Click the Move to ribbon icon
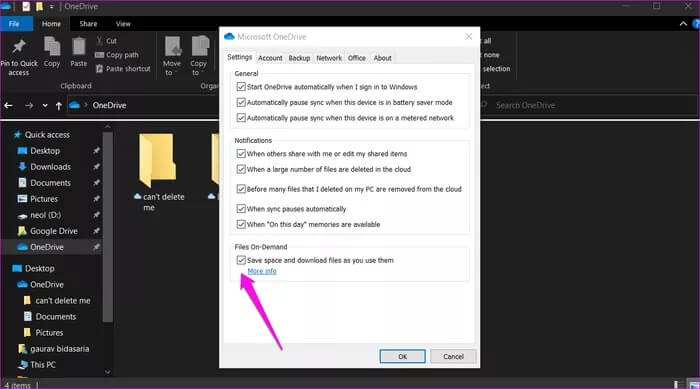700x389 pixels. pyautogui.click(x=172, y=46)
